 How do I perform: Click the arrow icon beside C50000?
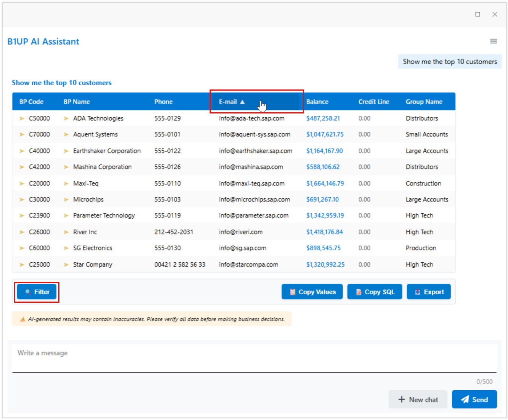(22, 118)
